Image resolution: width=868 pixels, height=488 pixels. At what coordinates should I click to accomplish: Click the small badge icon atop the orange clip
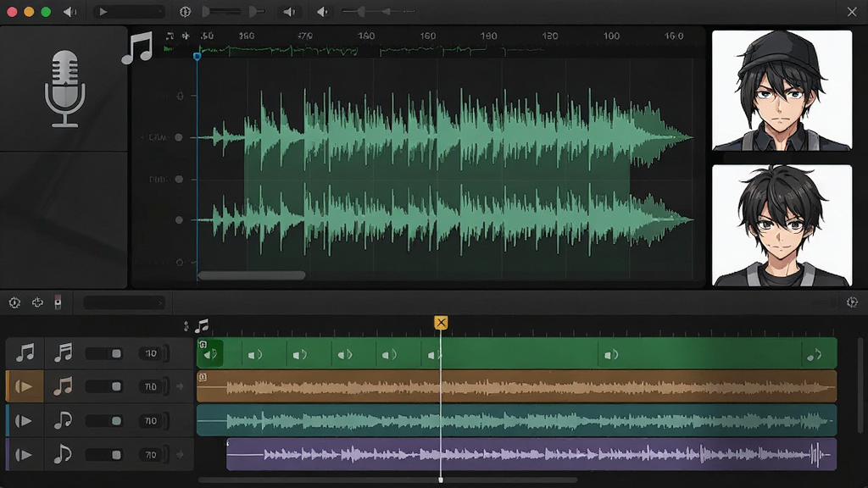[x=203, y=377]
